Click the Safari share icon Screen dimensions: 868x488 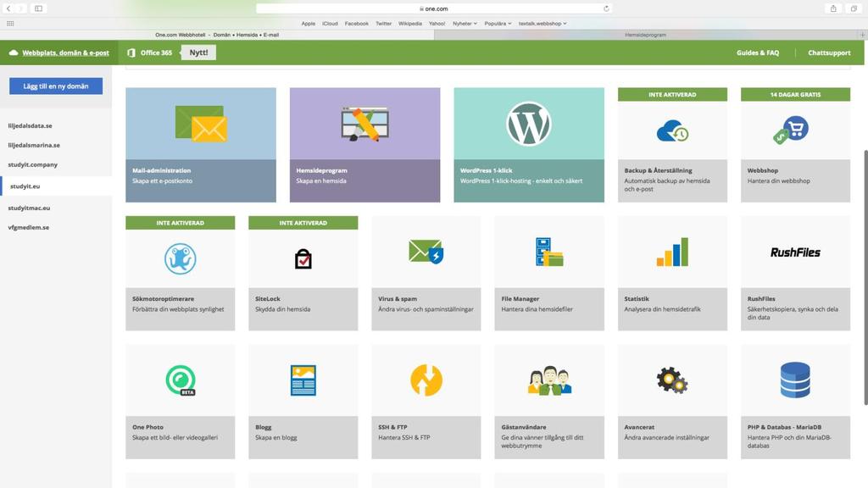833,8
